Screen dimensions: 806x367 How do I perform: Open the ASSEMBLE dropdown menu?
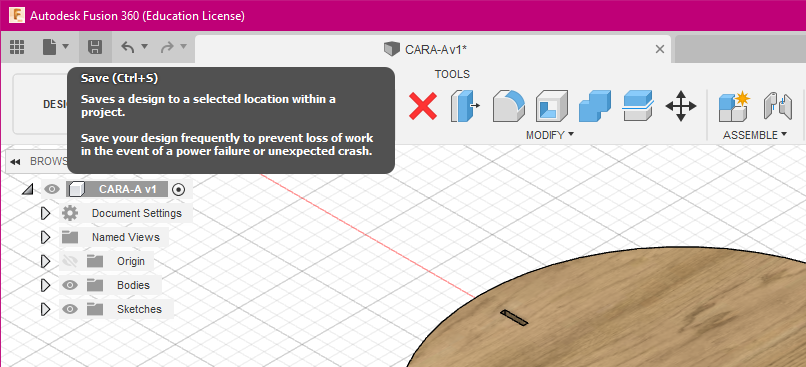(x=755, y=135)
